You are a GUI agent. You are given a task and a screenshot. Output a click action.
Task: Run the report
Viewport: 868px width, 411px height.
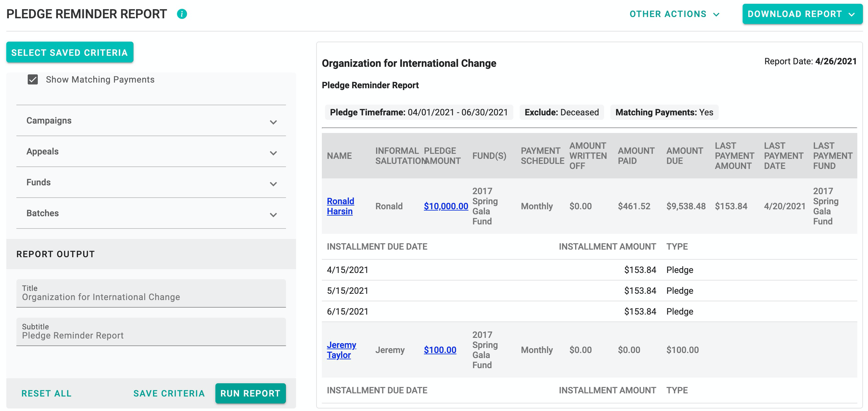coord(250,393)
